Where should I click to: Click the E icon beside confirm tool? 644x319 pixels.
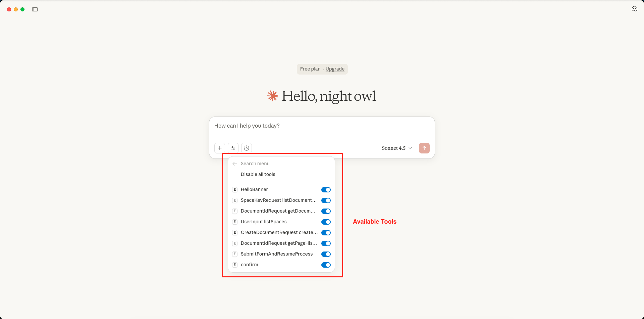pos(235,265)
